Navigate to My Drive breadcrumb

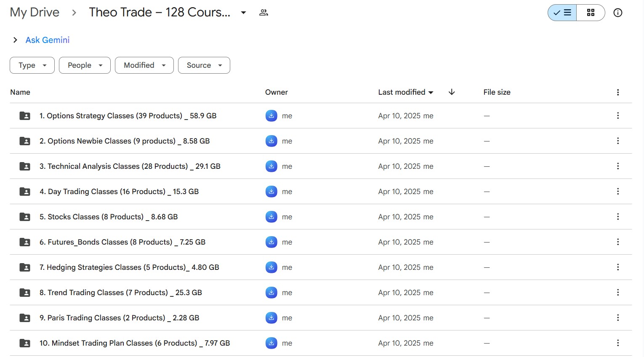pos(35,13)
